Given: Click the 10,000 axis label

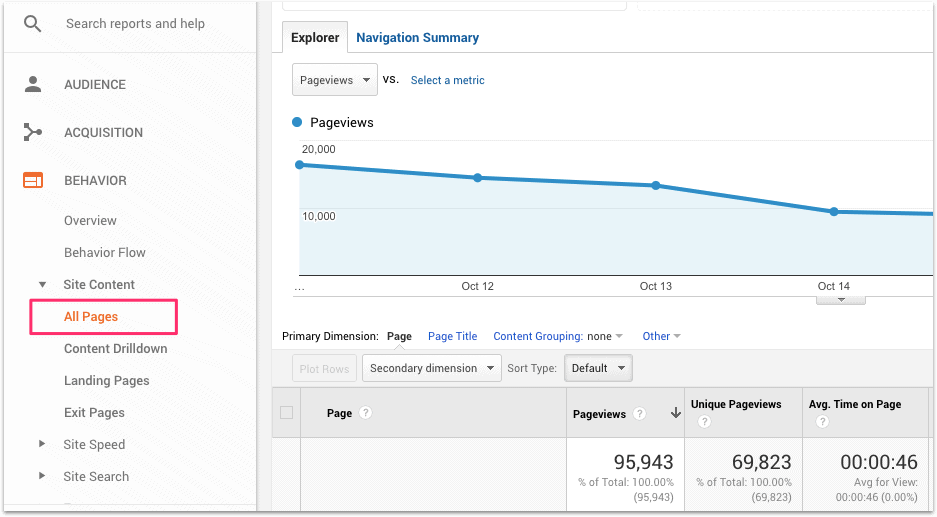Looking at the screenshot, I should (319, 216).
